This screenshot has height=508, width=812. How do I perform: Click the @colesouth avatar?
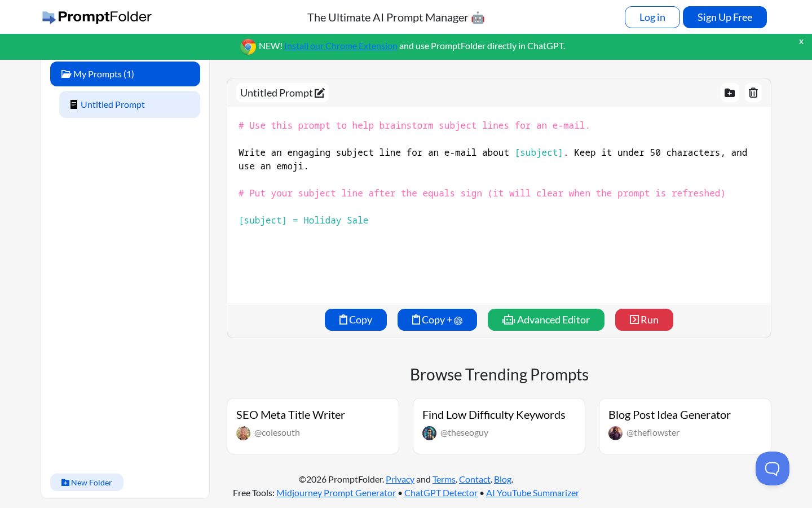point(243,433)
